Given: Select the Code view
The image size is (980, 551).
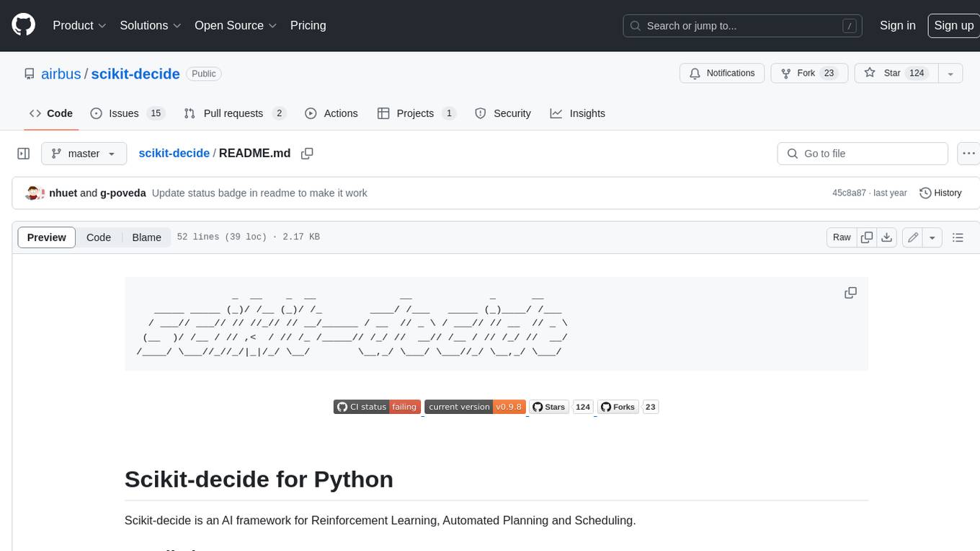Looking at the screenshot, I should 99,237.
